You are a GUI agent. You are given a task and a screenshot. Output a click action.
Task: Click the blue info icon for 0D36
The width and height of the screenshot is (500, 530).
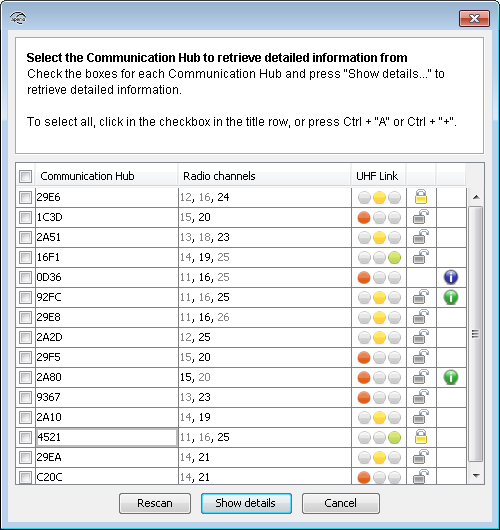click(x=451, y=277)
